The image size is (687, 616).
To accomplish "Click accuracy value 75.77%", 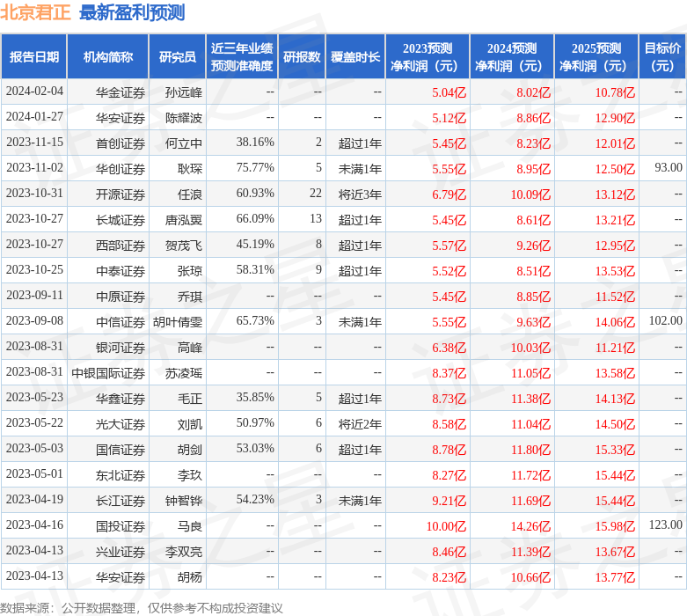I will tap(255, 167).
